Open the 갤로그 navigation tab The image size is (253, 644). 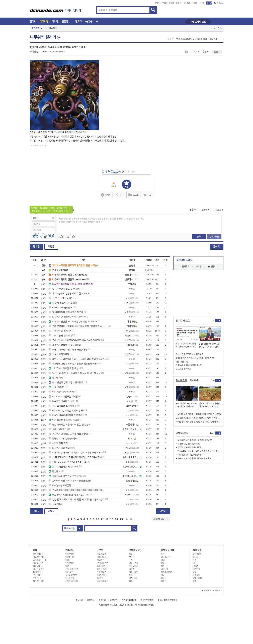tap(78, 22)
